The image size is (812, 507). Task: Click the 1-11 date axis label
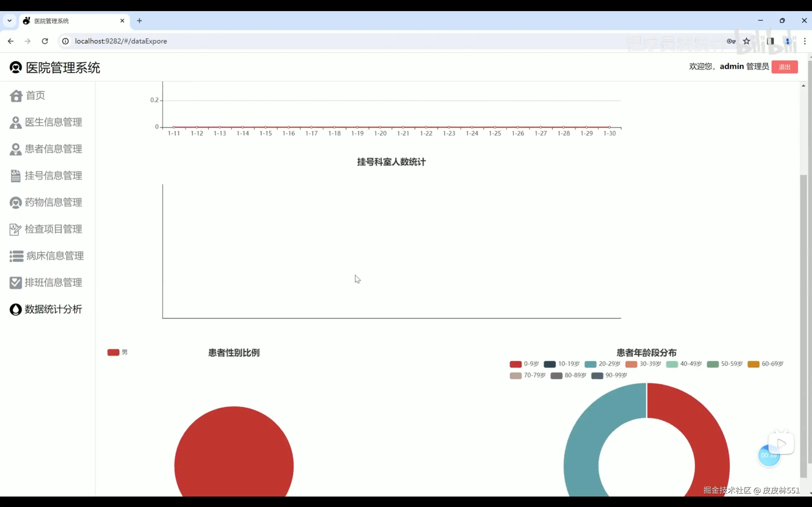point(174,133)
